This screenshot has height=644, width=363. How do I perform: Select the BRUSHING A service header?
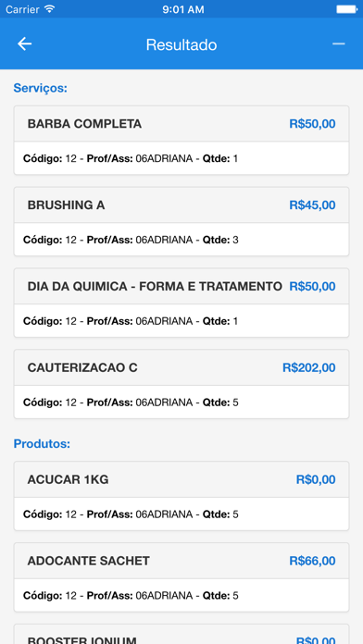[x=181, y=204]
